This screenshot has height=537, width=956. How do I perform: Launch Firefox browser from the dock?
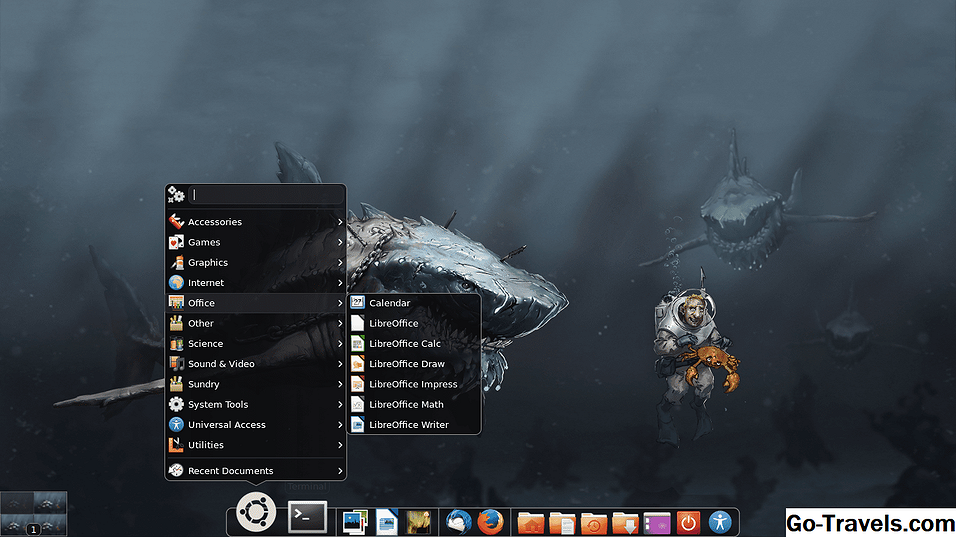pos(490,522)
